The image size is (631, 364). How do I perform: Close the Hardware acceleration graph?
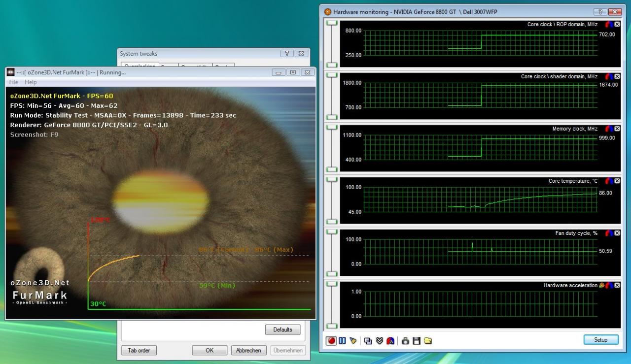click(617, 285)
